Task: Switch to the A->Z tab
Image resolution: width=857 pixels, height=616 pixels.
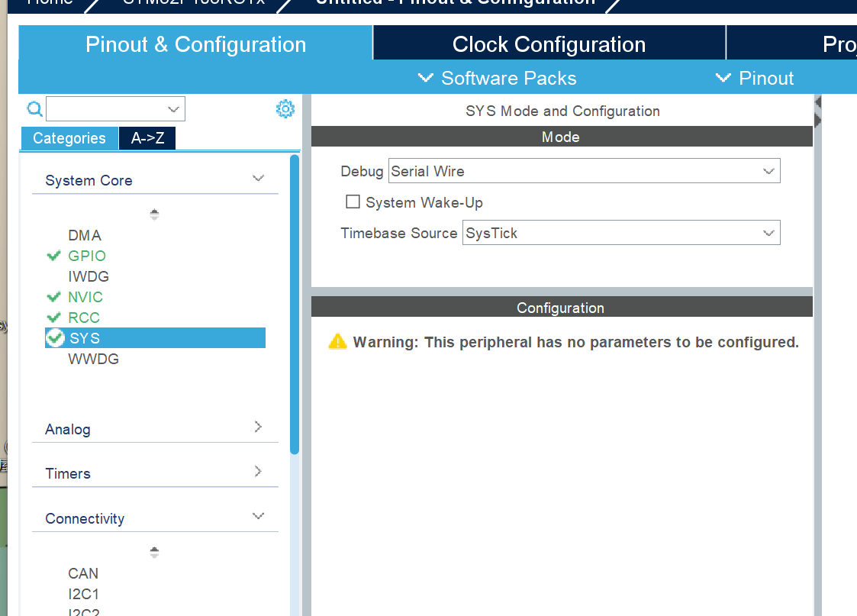Action: (147, 137)
